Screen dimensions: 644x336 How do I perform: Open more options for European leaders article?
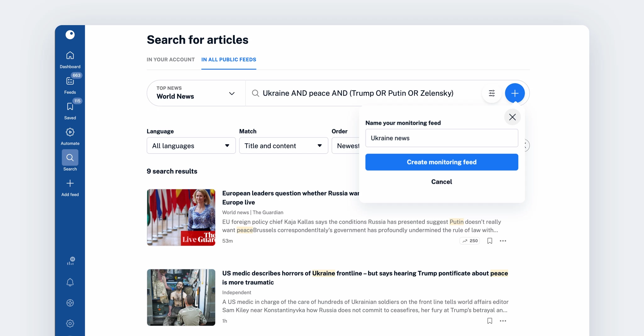pos(503,241)
